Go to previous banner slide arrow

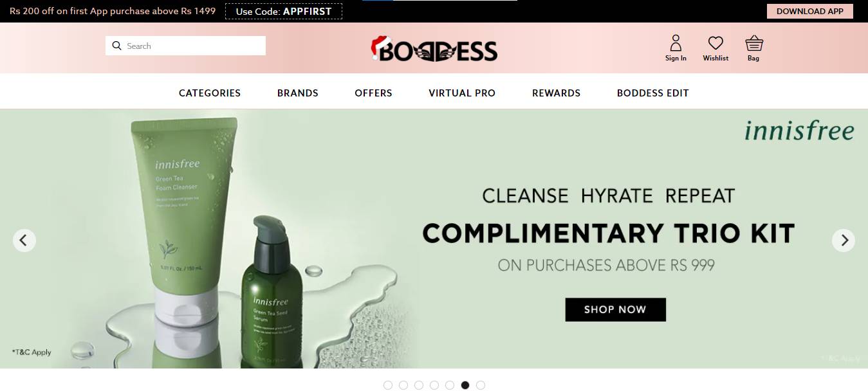tap(24, 241)
